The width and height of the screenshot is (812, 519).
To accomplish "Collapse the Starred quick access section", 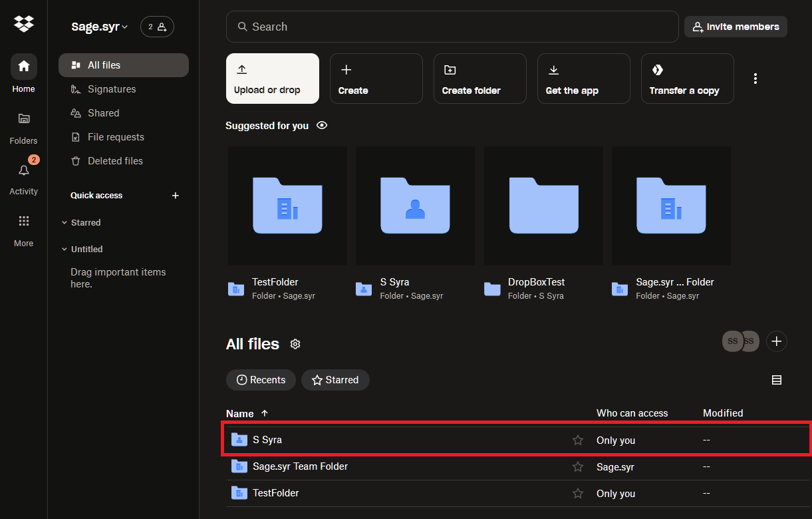I will (65, 223).
